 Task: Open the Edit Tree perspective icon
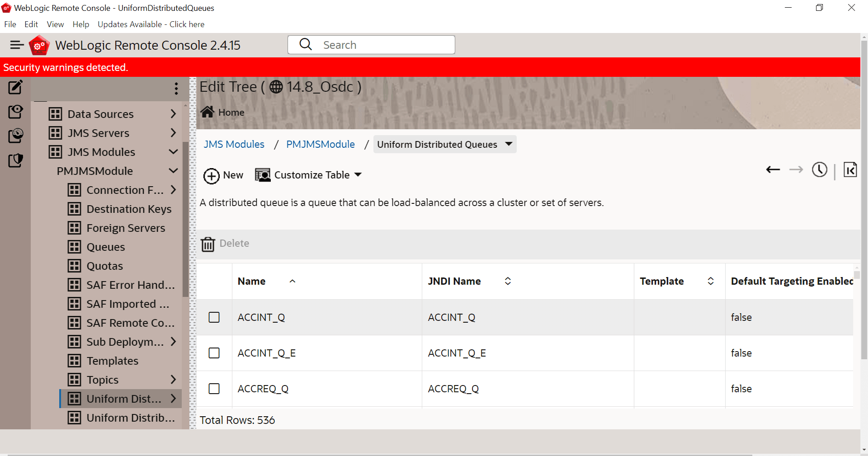(x=15, y=87)
